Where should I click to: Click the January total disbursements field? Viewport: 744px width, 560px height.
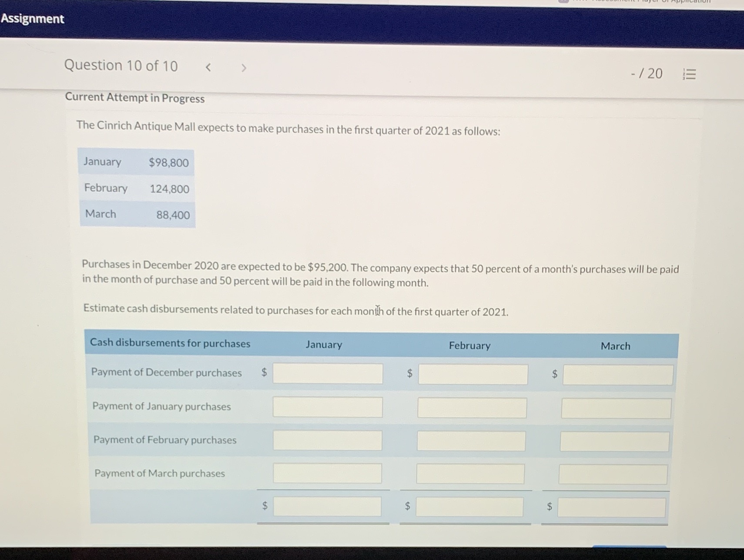click(x=327, y=506)
